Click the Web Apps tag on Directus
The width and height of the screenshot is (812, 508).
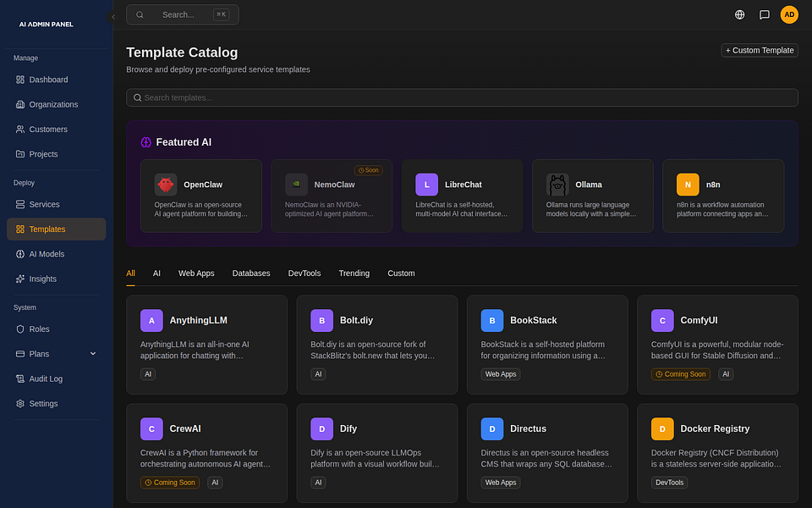point(500,483)
